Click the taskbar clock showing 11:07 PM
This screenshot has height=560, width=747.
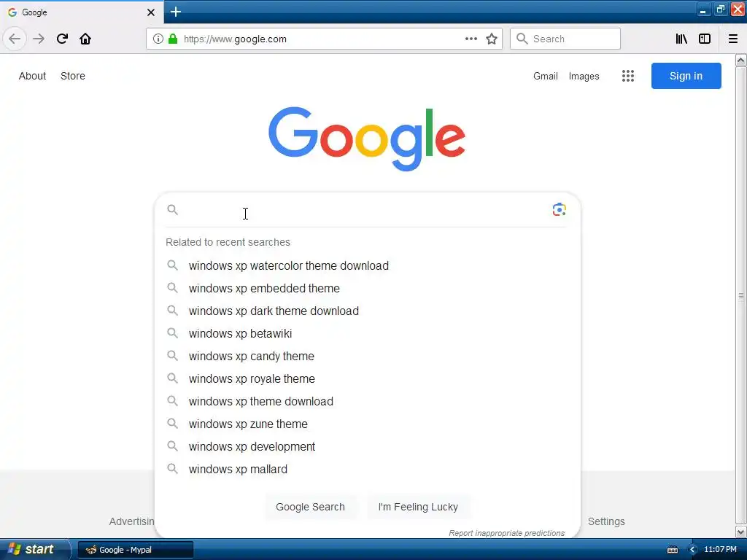720,550
